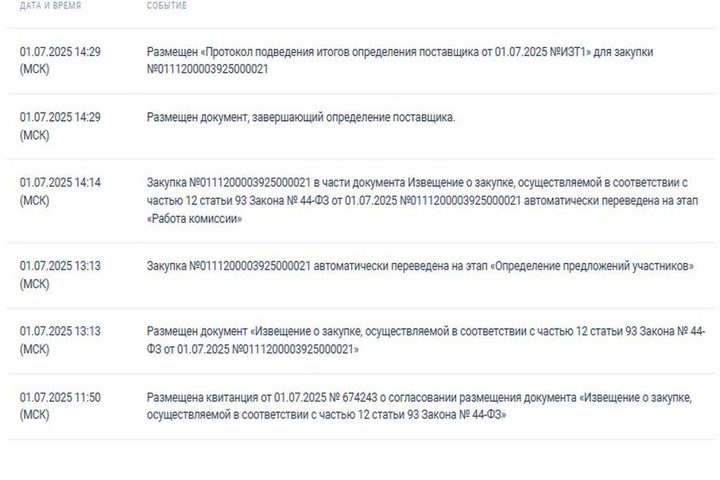Screen dimensions: 720x480
Task: Click the (МСК) label under 11:50
Action: tap(34, 414)
